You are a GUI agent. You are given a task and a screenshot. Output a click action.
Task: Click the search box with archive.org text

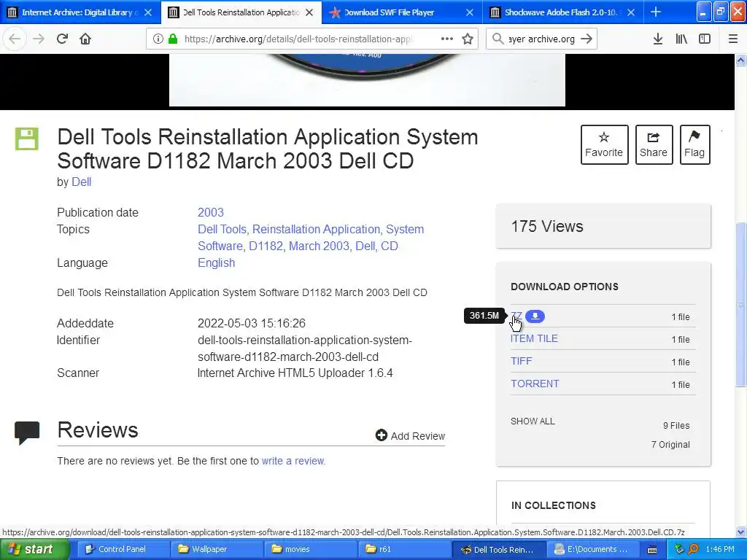tap(542, 39)
